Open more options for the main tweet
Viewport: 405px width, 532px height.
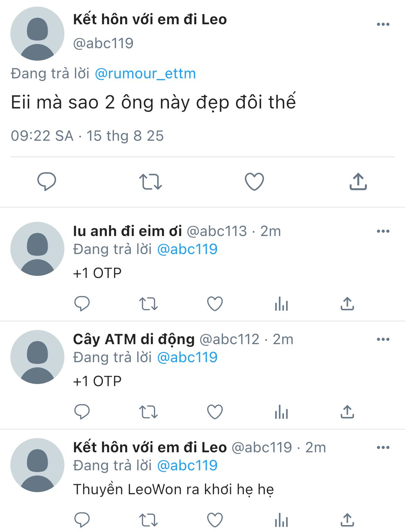(383, 24)
